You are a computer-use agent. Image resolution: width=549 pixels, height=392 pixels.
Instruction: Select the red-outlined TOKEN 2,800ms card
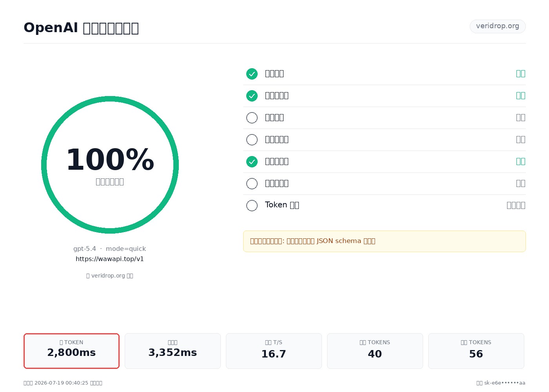tap(71, 351)
